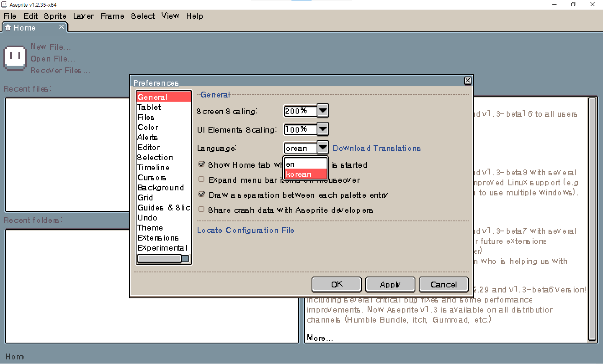Click the Home tab house icon
This screenshot has height=364, width=603.
coord(8,27)
